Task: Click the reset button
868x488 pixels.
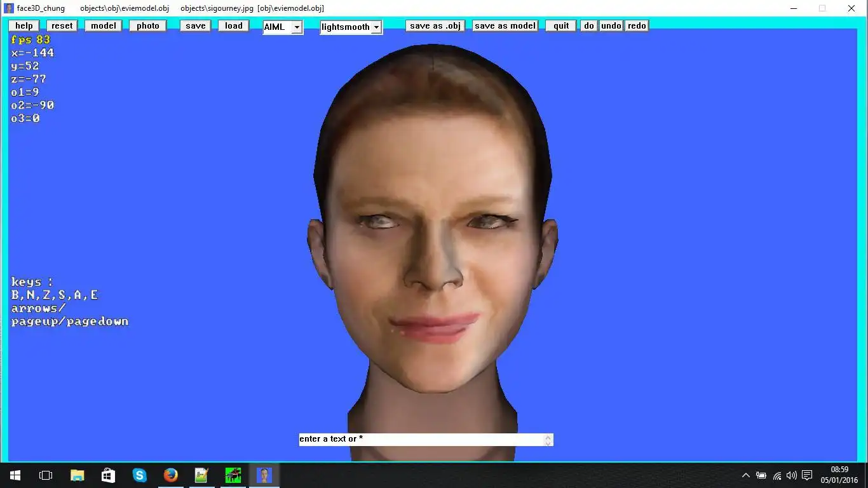Action: (x=62, y=26)
